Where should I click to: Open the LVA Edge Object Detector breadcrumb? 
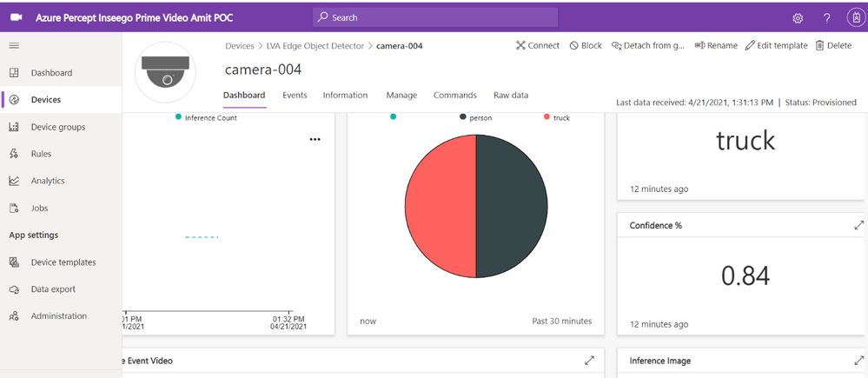(316, 46)
